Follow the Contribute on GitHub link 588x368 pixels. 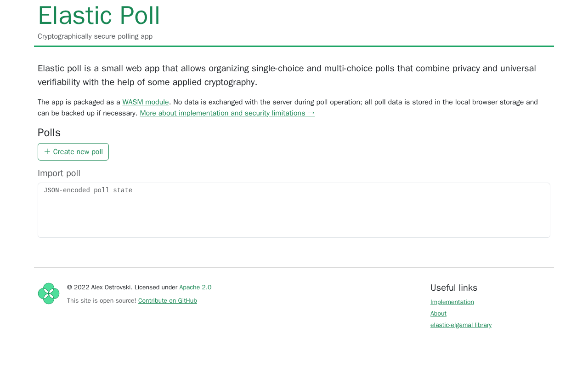click(x=168, y=301)
